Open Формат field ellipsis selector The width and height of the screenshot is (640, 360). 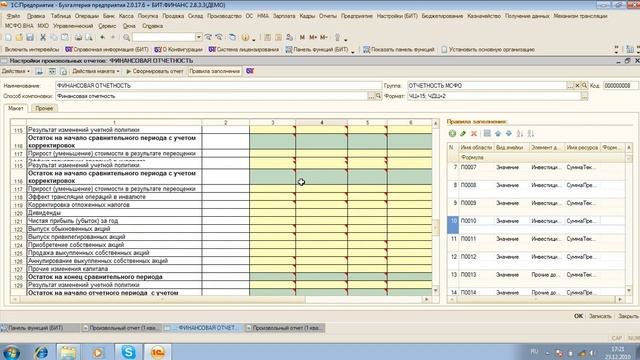pyautogui.click(x=584, y=96)
